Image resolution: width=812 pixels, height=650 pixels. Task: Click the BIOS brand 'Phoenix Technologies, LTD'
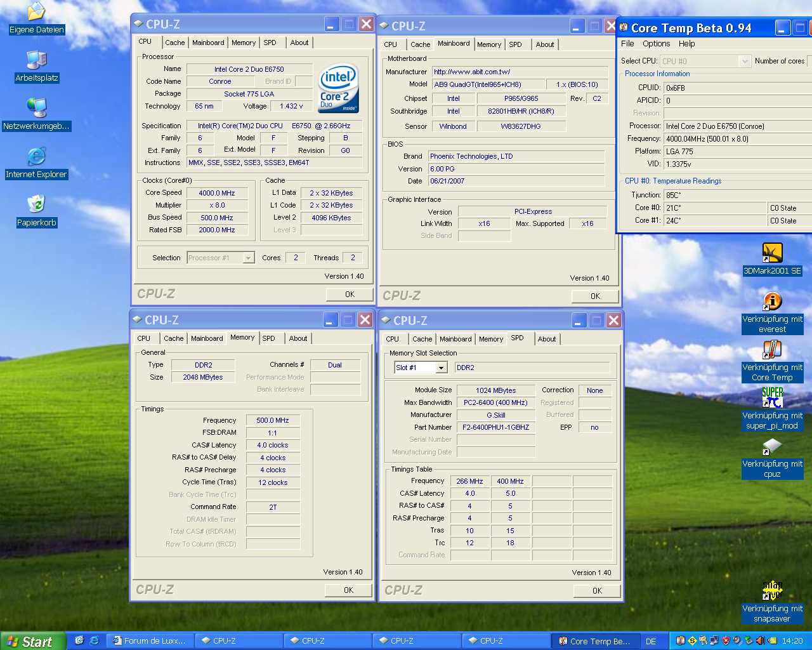(x=516, y=156)
